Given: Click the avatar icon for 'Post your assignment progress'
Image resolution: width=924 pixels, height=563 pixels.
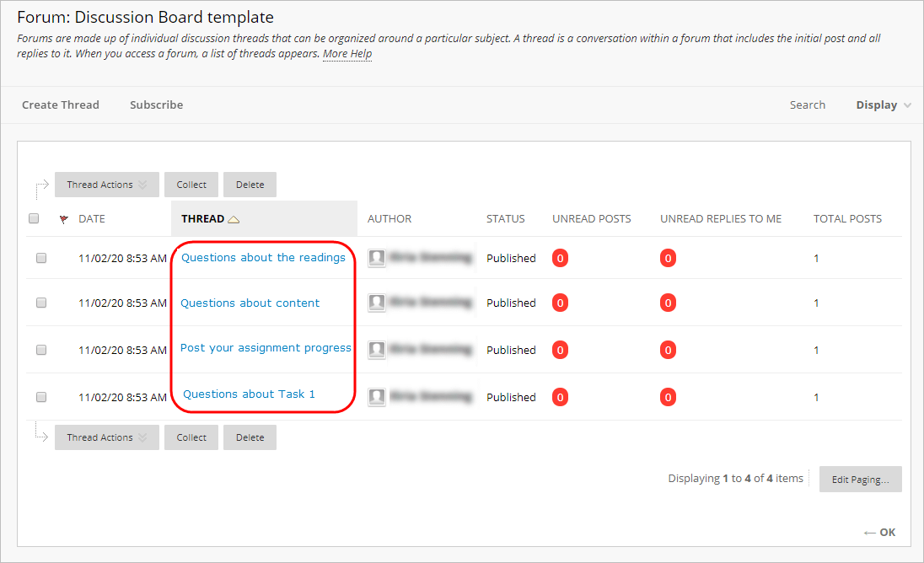Looking at the screenshot, I should click(x=377, y=349).
